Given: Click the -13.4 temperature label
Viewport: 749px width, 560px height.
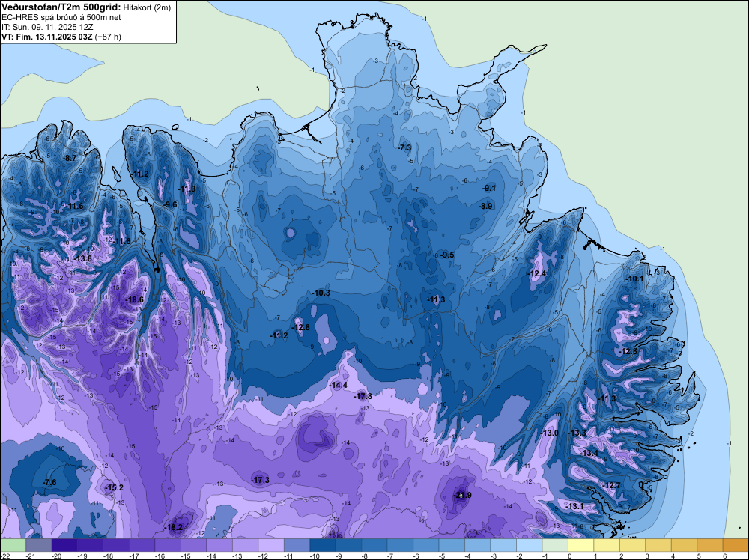Looking at the screenshot, I should pyautogui.click(x=589, y=453).
